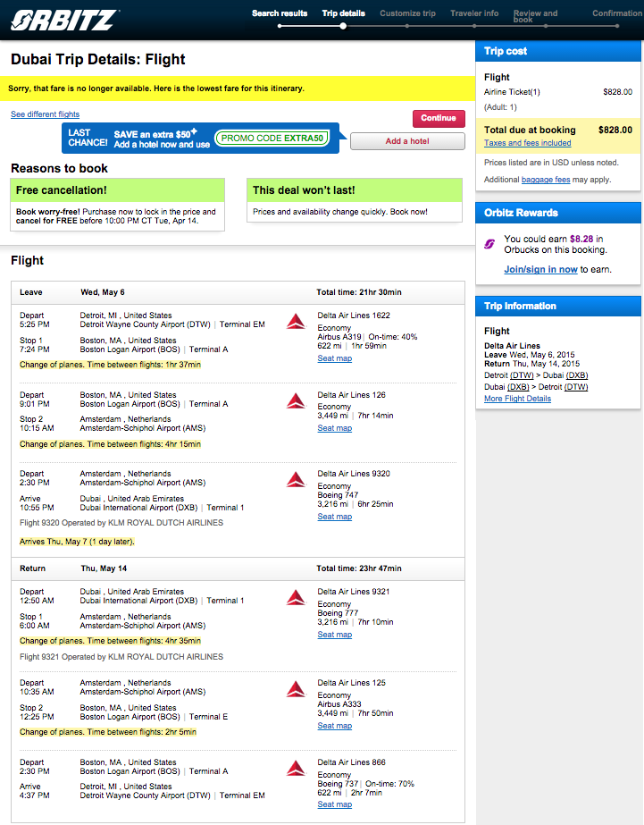This screenshot has width=644, height=825.
Task: Click Delta logo beside flight 1622
Action: tap(296, 322)
